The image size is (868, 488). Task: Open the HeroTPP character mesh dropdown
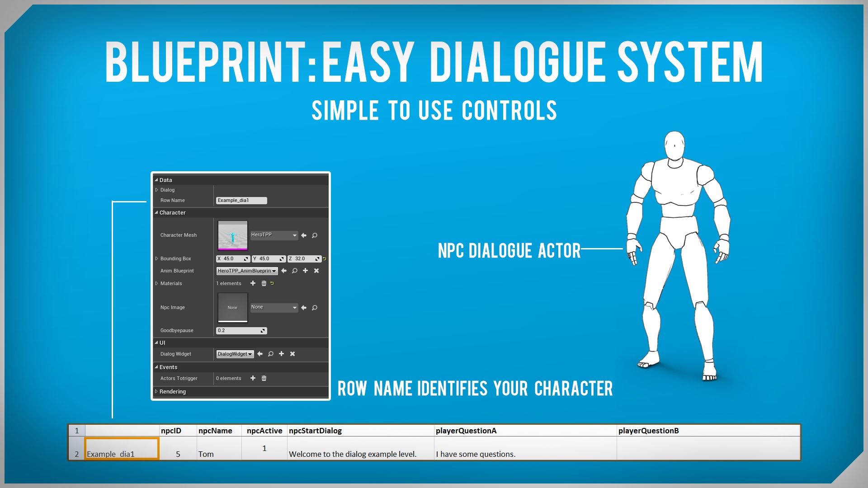(x=274, y=235)
